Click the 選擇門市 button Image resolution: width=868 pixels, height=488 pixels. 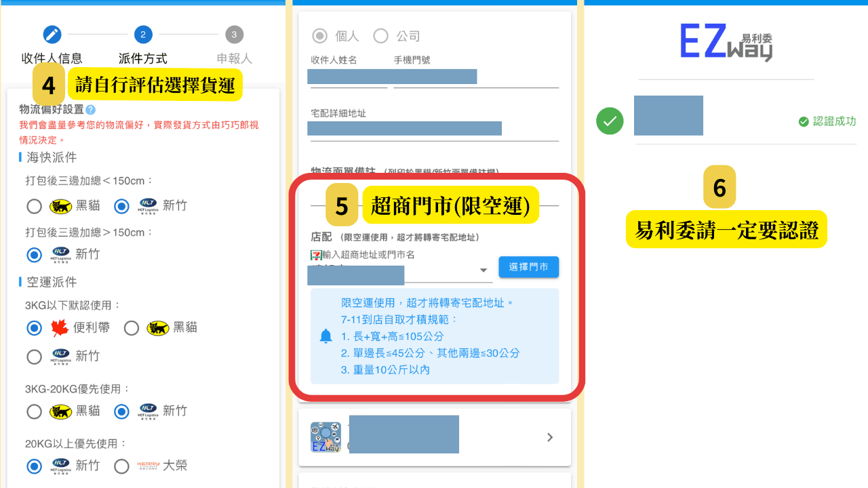click(x=529, y=267)
